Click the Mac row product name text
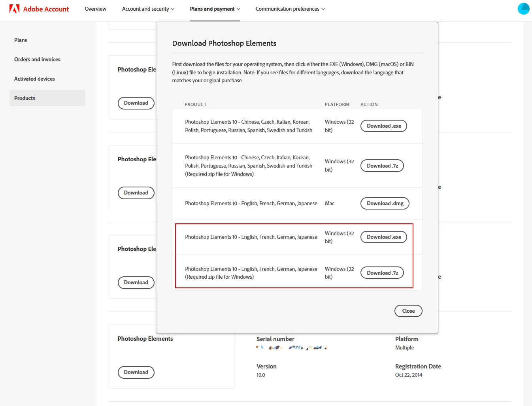 coord(251,204)
